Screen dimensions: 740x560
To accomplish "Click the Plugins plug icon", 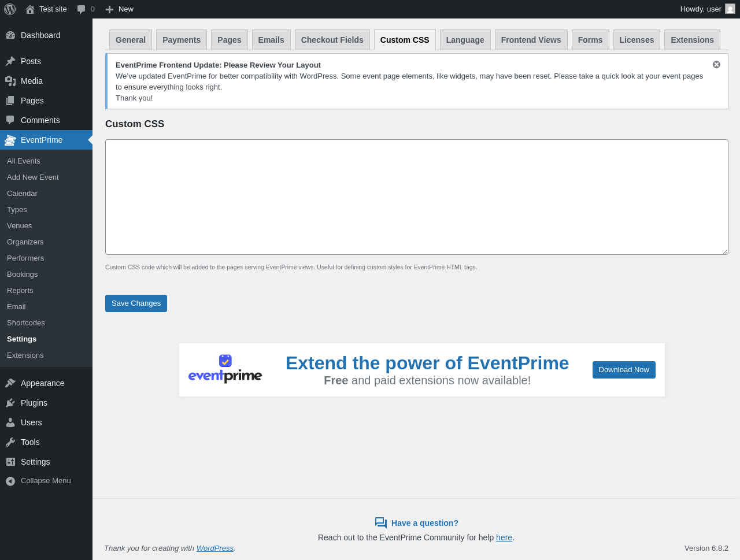I will 10,403.
